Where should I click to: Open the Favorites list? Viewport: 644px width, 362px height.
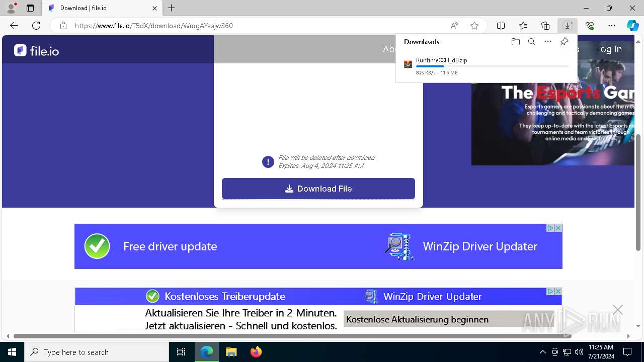tap(523, 26)
